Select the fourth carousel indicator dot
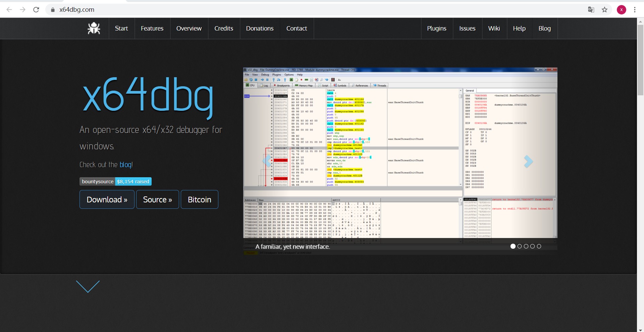 pos(532,246)
